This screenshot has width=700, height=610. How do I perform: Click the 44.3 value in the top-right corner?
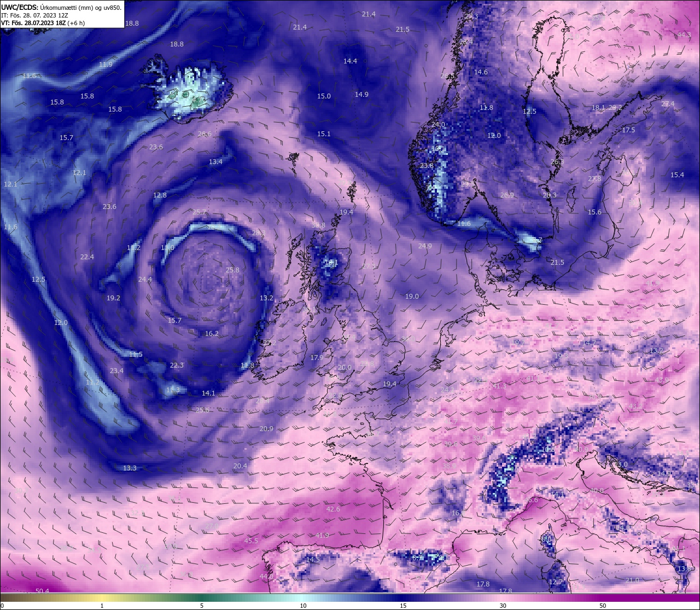tap(684, 34)
